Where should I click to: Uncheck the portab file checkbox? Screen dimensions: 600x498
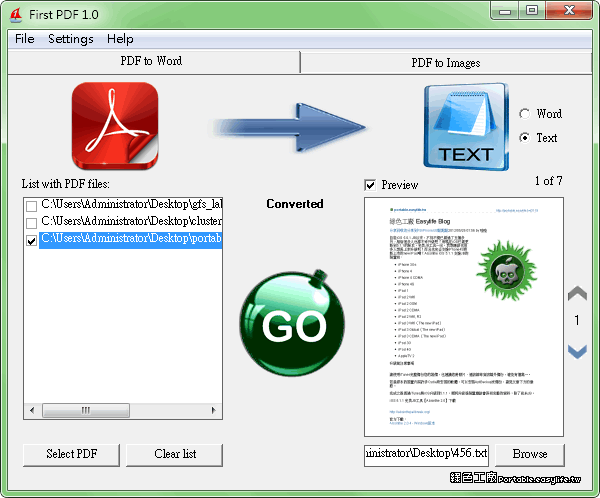31,240
